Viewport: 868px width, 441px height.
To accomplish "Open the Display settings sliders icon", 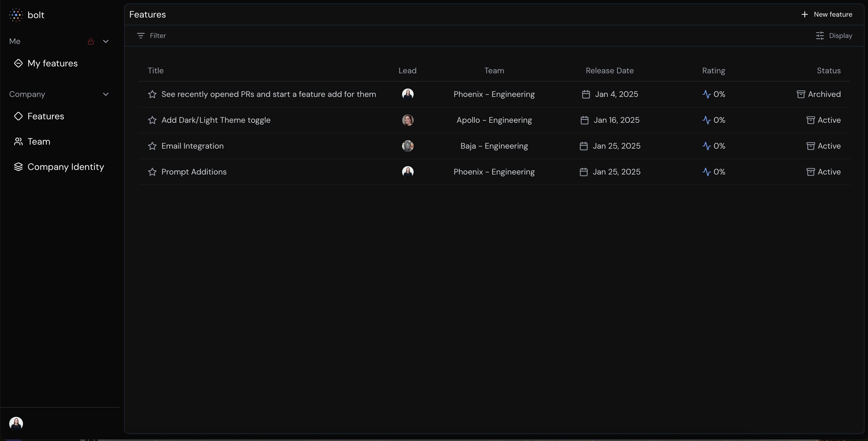I will point(820,36).
